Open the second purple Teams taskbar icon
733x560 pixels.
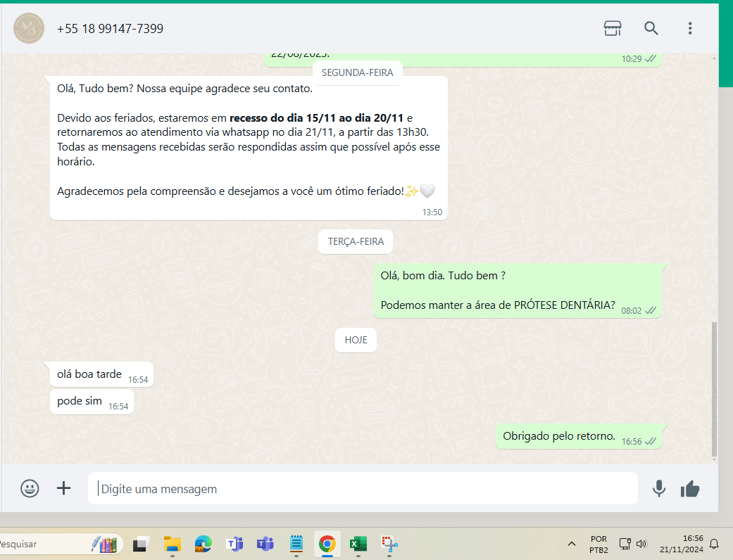coord(265,545)
